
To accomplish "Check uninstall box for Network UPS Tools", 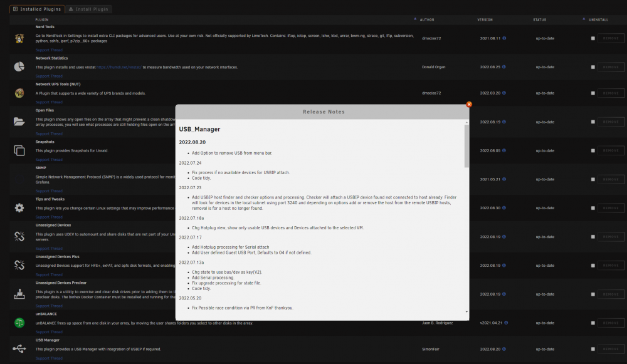I will pos(593,93).
